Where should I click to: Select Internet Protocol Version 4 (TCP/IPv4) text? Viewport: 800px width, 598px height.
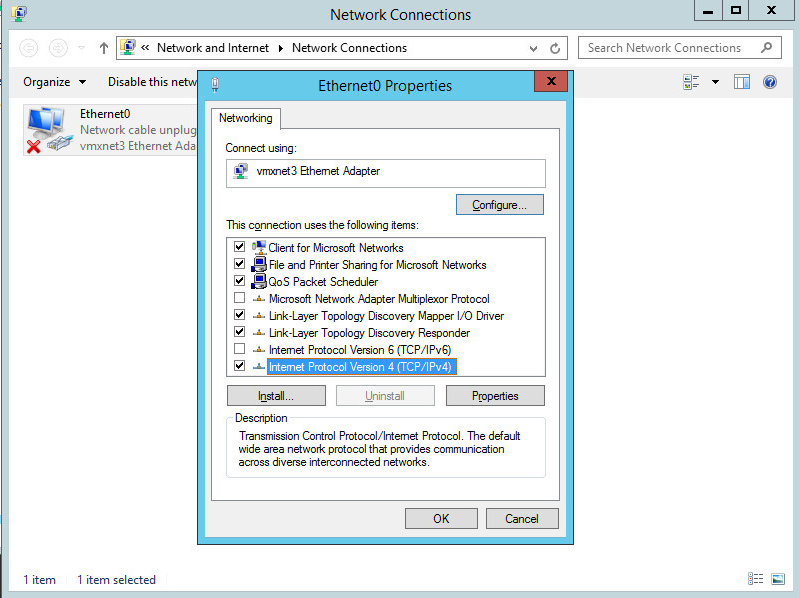tap(360, 367)
